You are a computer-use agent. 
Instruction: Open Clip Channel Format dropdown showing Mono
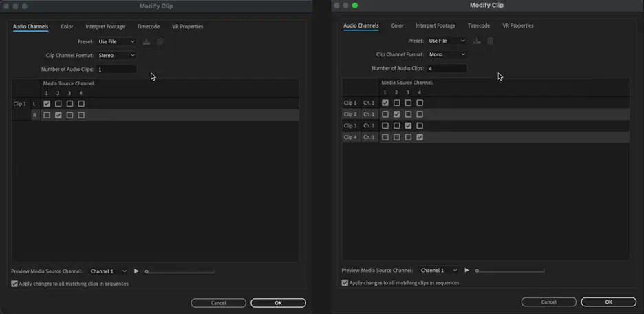pyautogui.click(x=447, y=54)
